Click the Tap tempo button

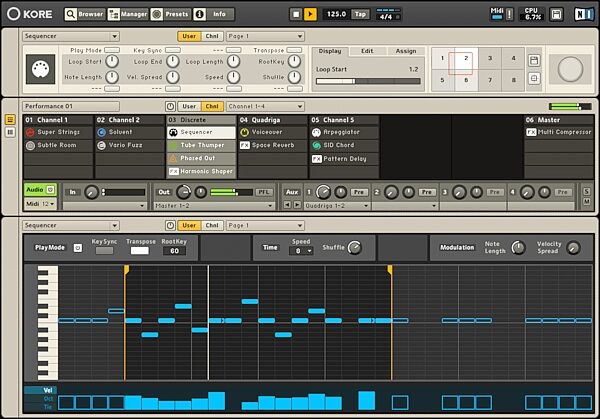[x=360, y=14]
